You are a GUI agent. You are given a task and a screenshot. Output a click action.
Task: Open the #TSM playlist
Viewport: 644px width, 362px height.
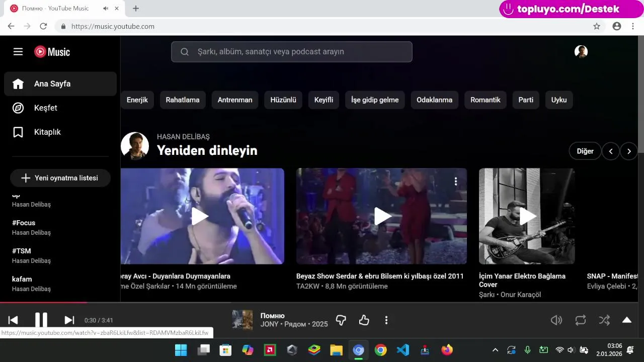pyautogui.click(x=60, y=255)
